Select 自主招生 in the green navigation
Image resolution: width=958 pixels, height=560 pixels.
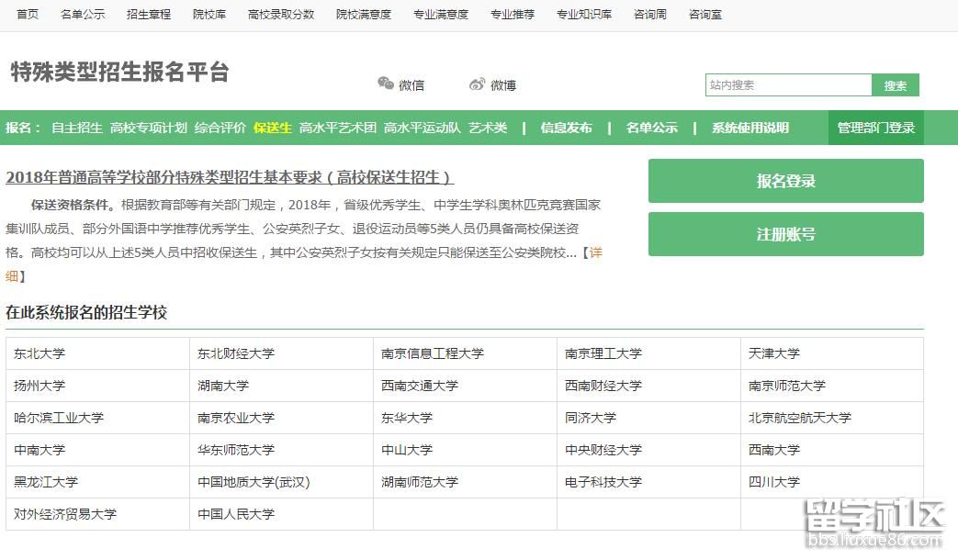click(77, 128)
